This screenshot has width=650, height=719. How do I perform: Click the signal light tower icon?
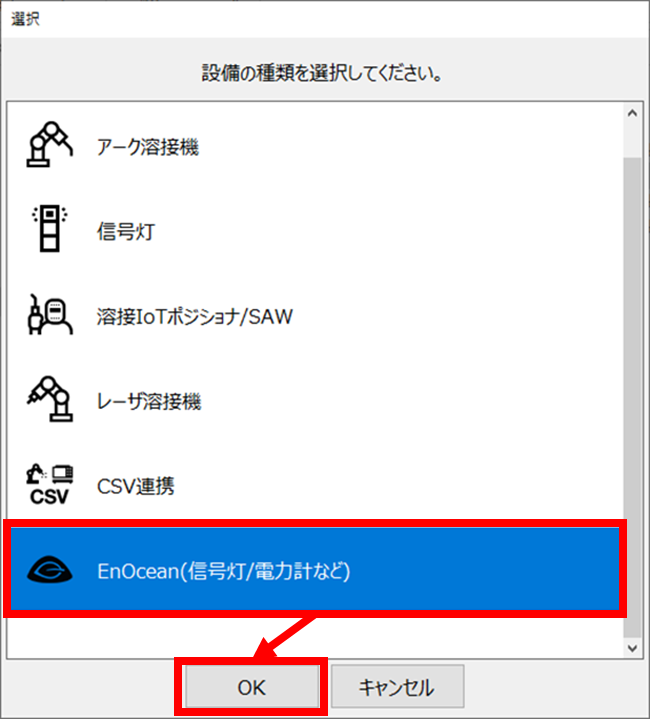50,228
